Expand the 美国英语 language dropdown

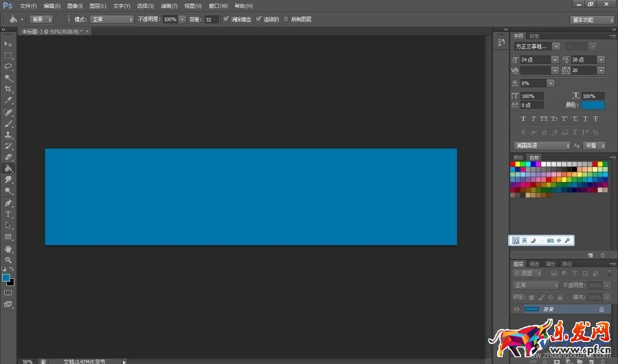(x=542, y=146)
